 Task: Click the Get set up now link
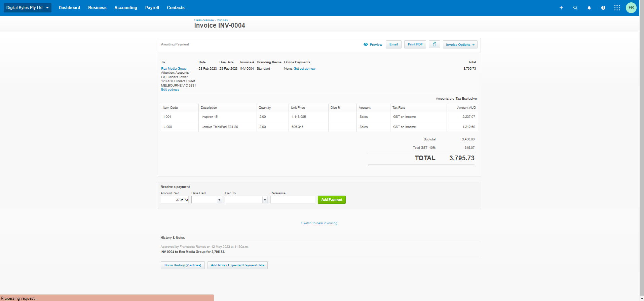click(x=304, y=69)
